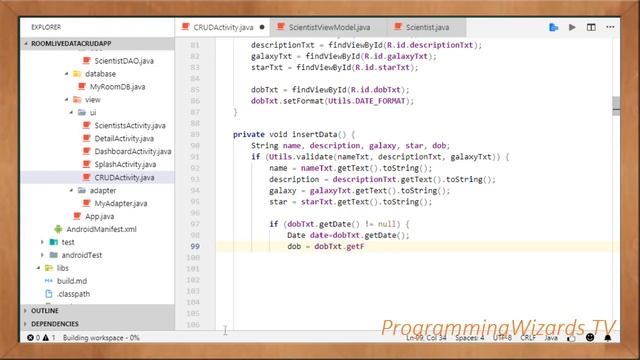Screen dimensions: 640x360
Task: Click Building workspace progress in status bar
Action: [101, 338]
